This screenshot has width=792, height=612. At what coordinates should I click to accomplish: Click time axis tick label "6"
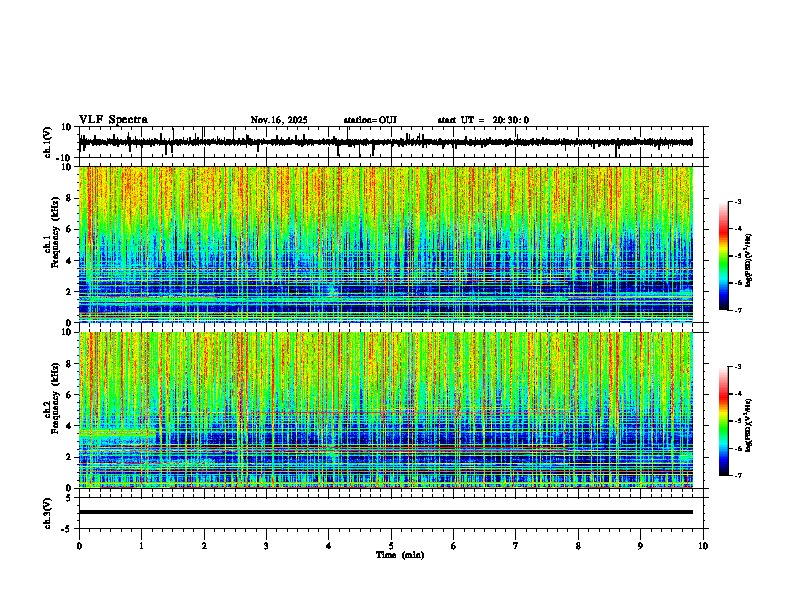click(454, 546)
